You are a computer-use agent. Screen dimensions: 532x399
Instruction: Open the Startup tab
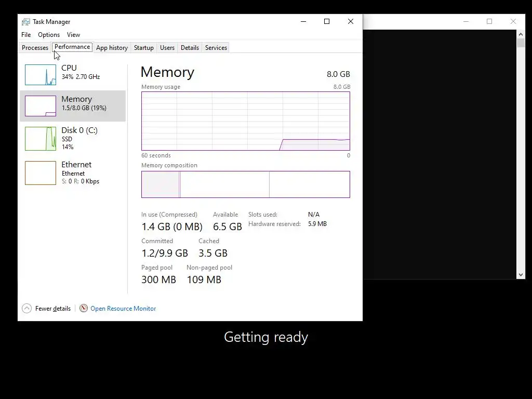144,48
